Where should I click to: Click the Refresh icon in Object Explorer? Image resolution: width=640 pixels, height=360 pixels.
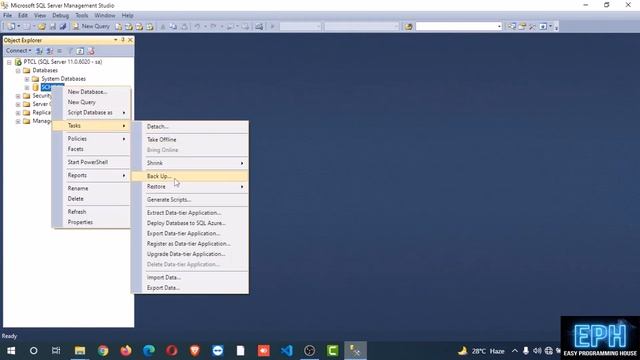click(x=80, y=51)
